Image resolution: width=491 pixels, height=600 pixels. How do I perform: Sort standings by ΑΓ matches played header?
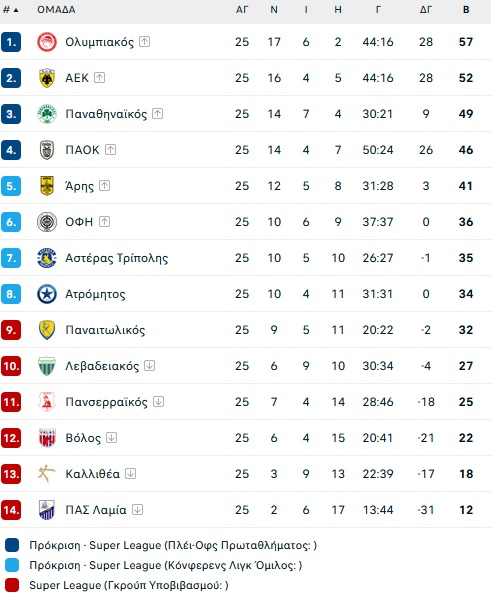click(242, 10)
